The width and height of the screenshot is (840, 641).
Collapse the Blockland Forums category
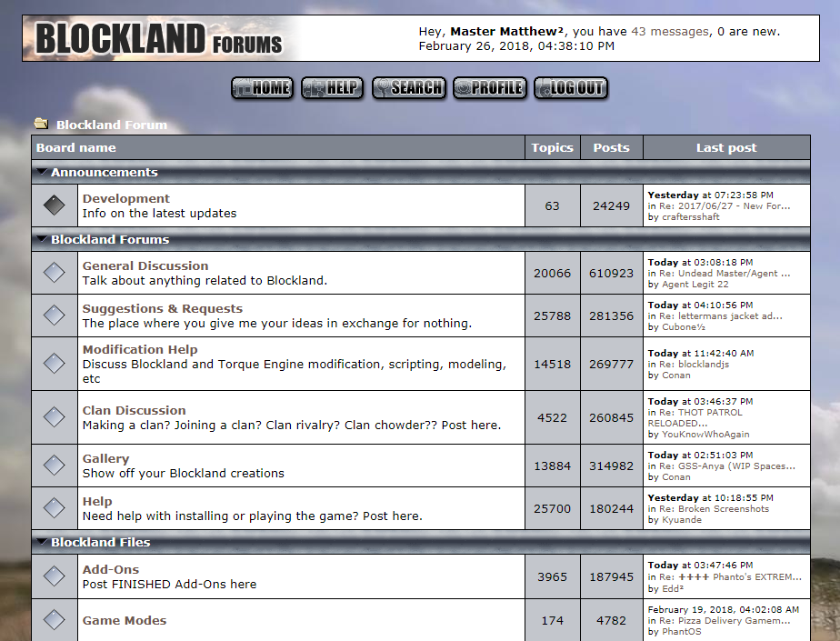pyautogui.click(x=42, y=239)
